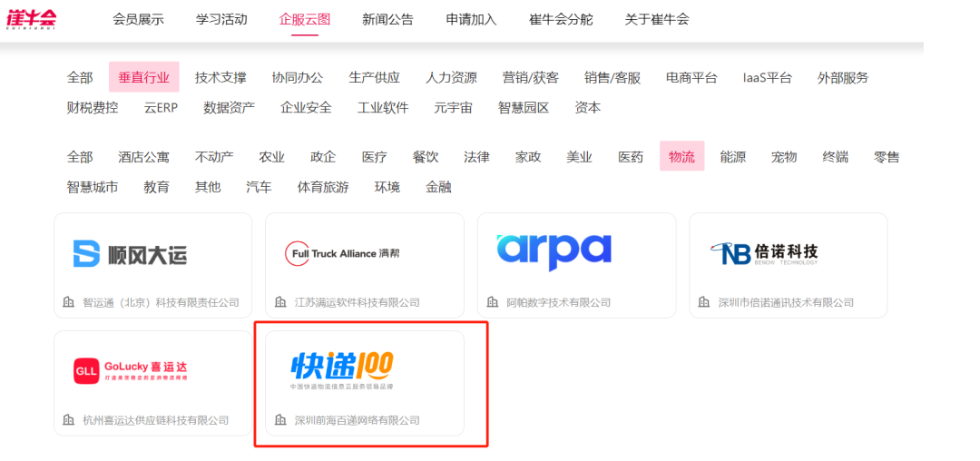This screenshot has height=461, width=980.
Task: Choose the 电商平台 category
Action: click(x=691, y=77)
